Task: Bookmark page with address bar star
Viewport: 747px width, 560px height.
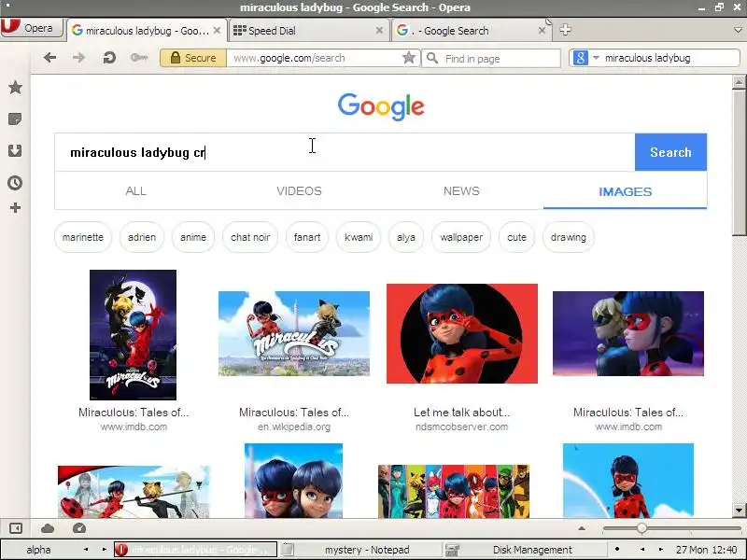Action: [x=409, y=58]
